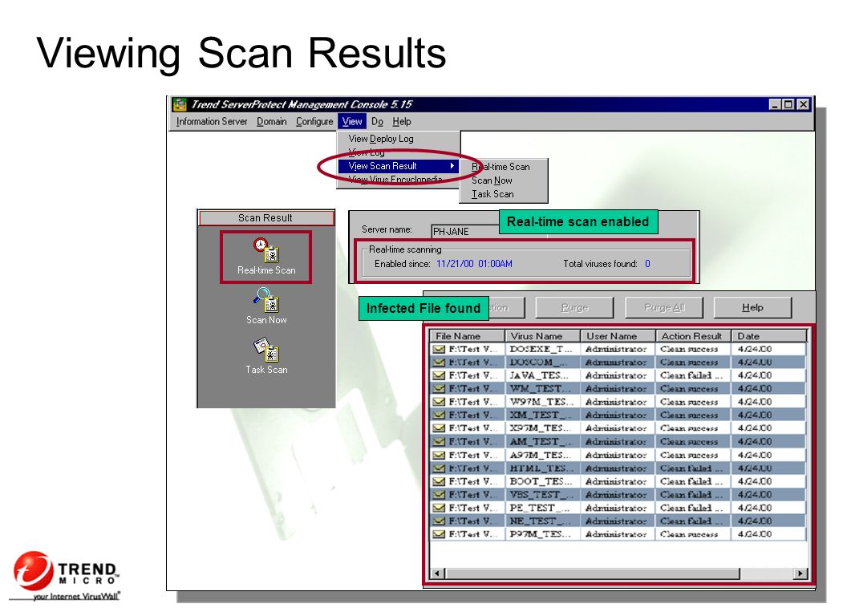Expand the View Scan Result submenu
The width and height of the screenshot is (847, 616).
pos(399,166)
